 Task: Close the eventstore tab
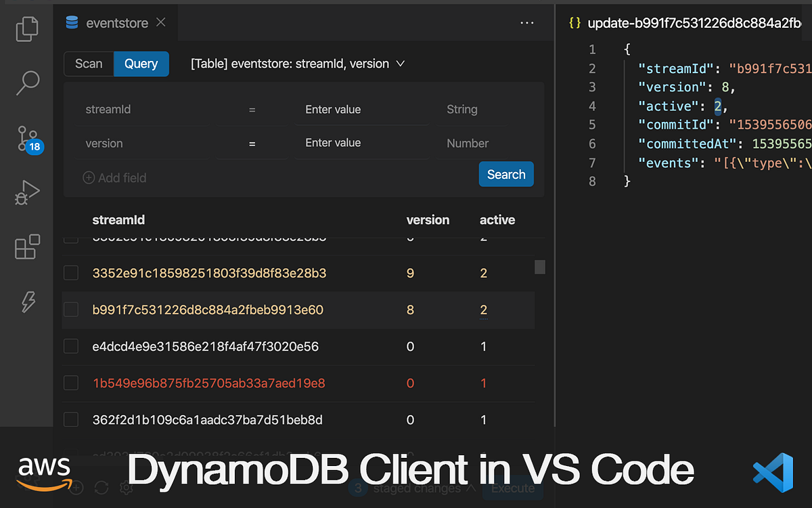click(x=160, y=22)
